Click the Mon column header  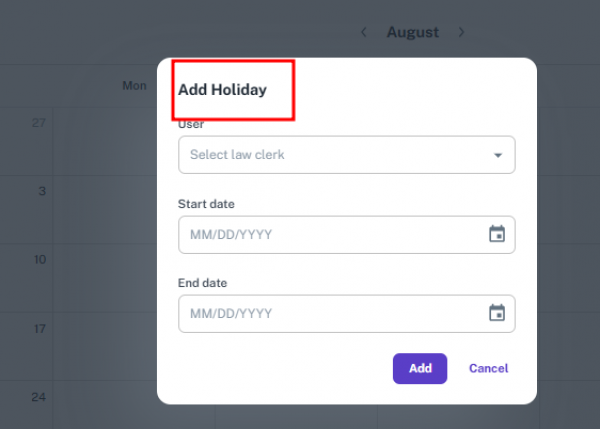134,86
